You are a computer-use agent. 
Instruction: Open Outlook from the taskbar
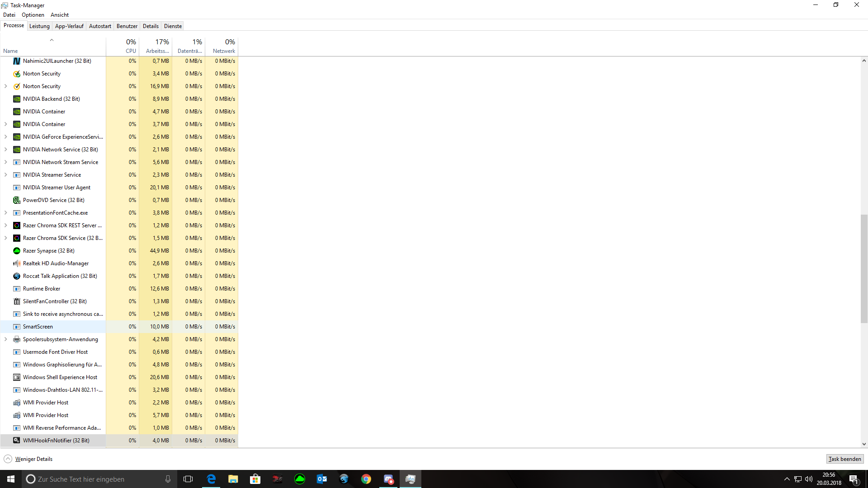click(x=322, y=479)
